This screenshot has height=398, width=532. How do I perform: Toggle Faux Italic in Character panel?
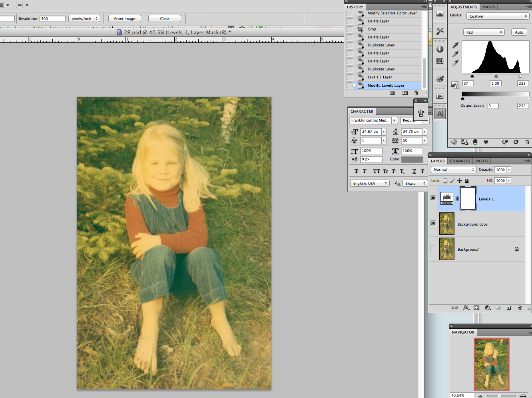point(365,171)
